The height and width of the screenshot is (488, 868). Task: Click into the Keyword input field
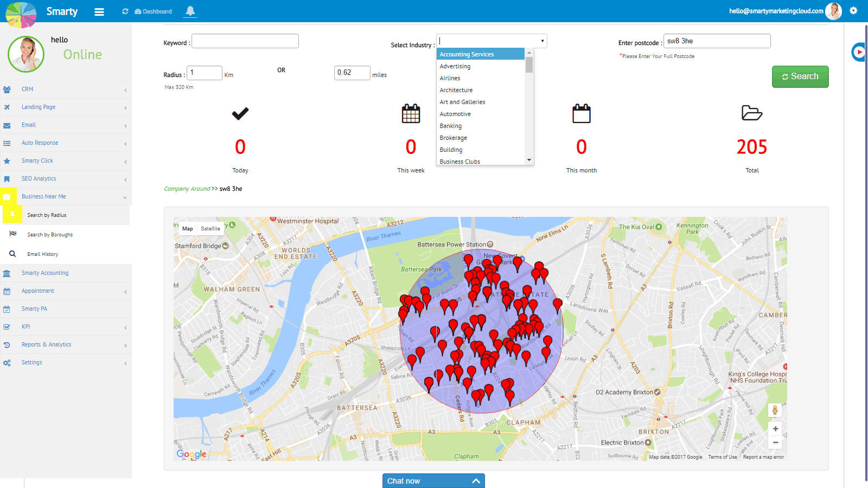tap(245, 41)
